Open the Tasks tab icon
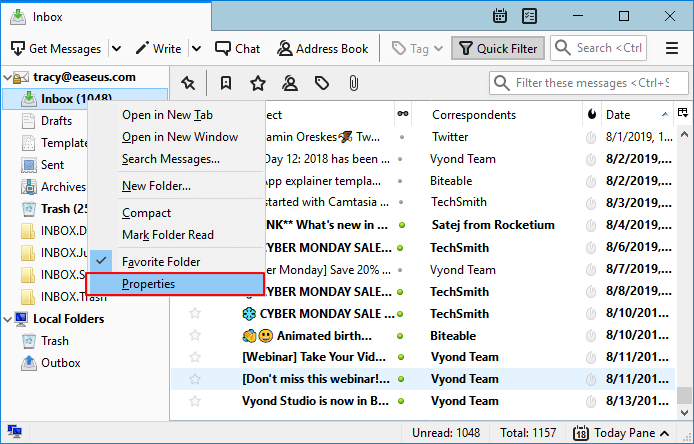Image resolution: width=694 pixels, height=444 pixels. click(529, 16)
